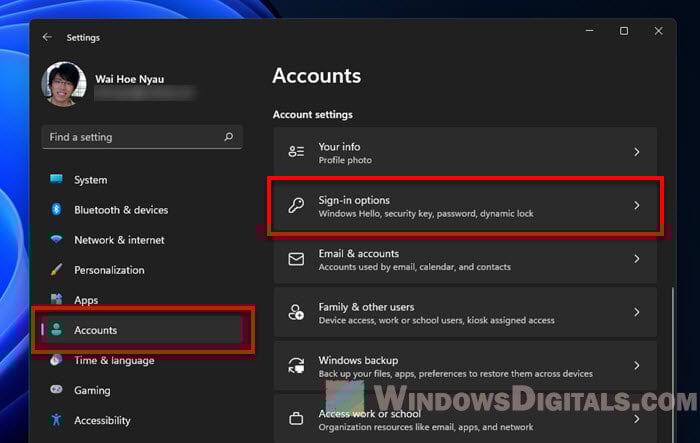
Task: Click the Email envelope icon
Action: tap(296, 259)
